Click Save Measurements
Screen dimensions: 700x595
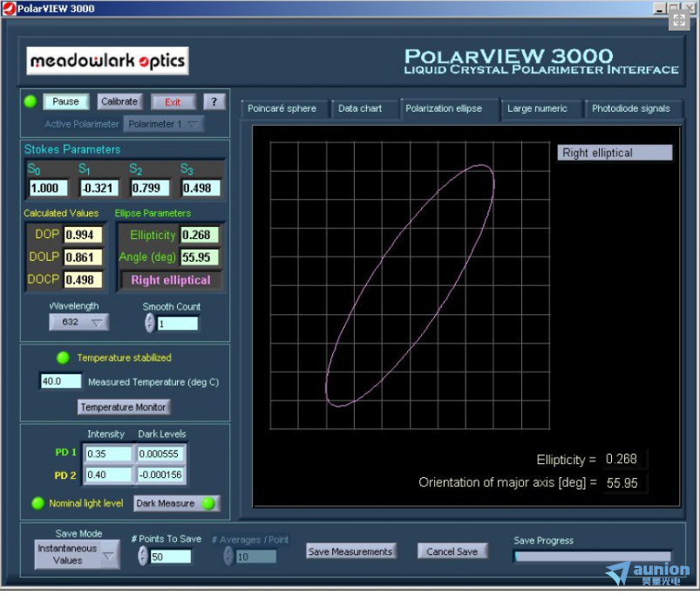coord(350,552)
